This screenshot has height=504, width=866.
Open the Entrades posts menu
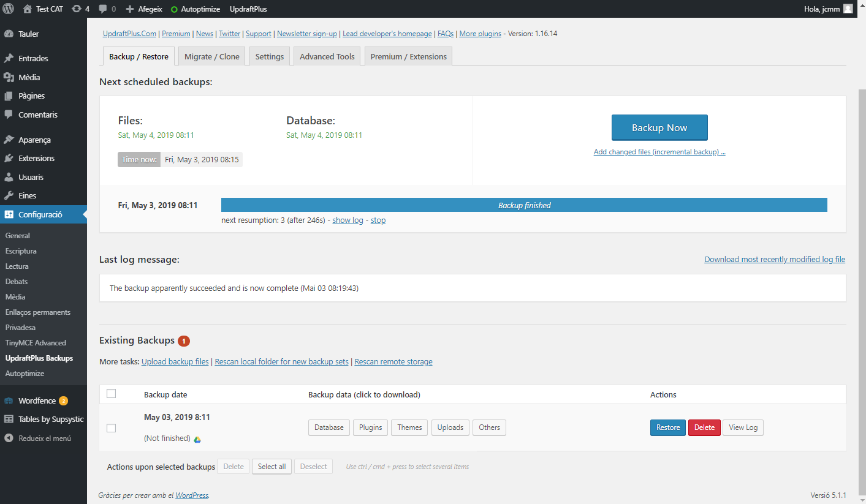[x=44, y=58]
